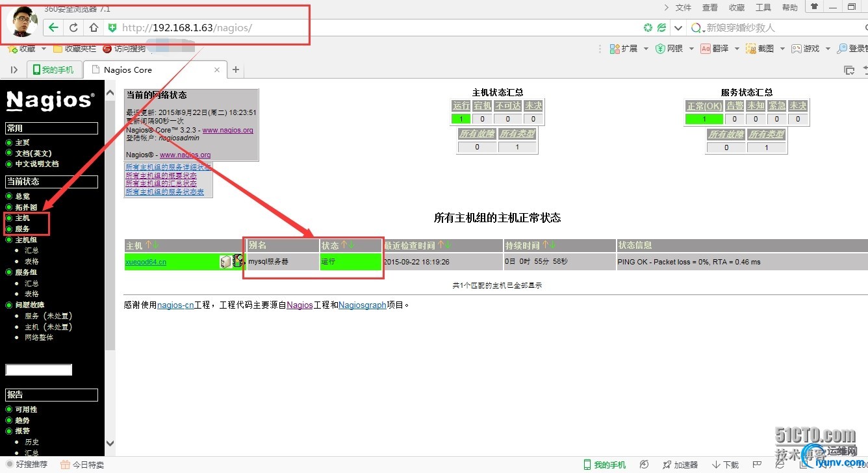
Task: Open 下载 downloads in the status bar
Action: [726, 465]
